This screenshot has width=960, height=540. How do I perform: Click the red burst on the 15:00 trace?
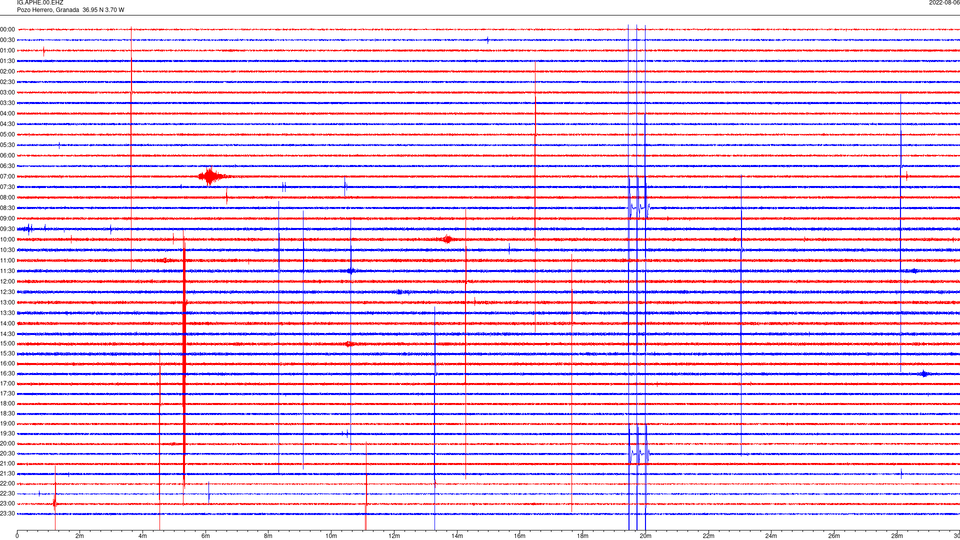click(349, 344)
